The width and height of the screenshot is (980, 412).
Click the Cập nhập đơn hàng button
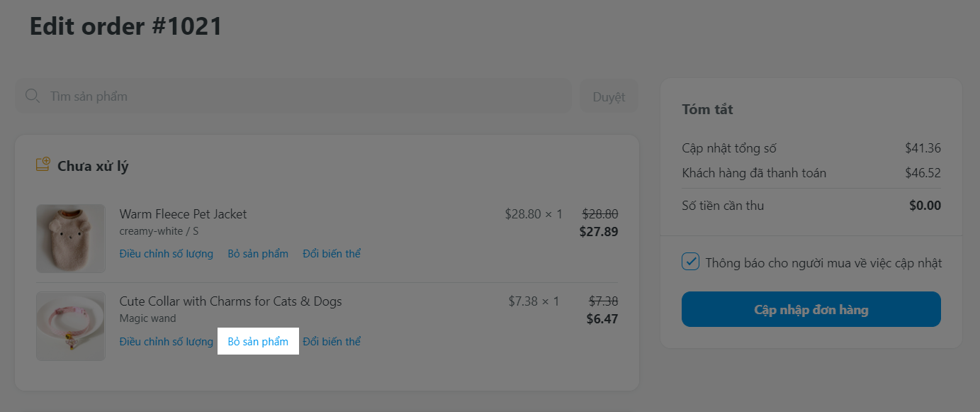coord(811,309)
